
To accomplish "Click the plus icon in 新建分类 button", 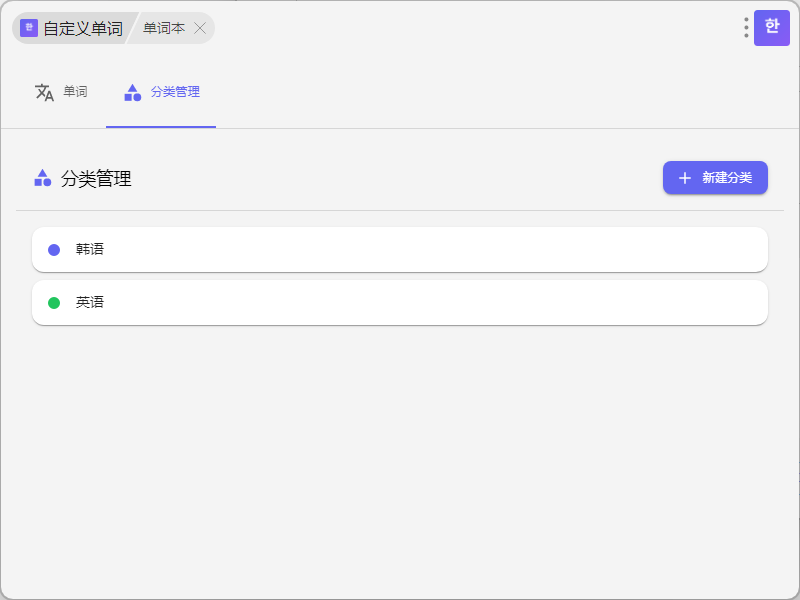I will [x=685, y=178].
